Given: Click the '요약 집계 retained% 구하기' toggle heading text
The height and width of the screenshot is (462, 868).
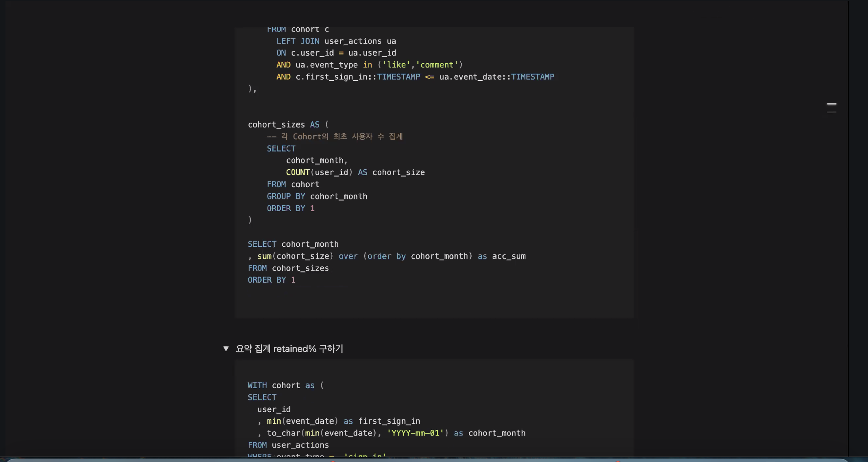Looking at the screenshot, I should [289, 349].
